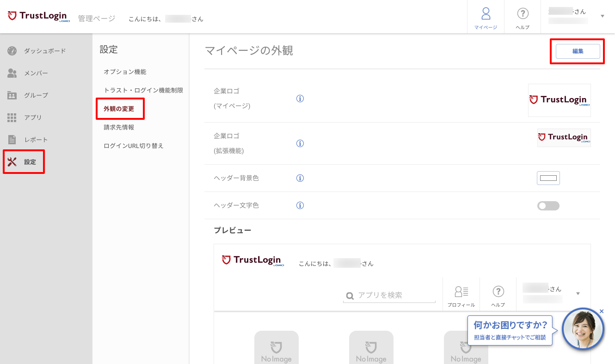Click the マイページの外観 heading
Screen dimensions: 615x364
click(x=249, y=51)
